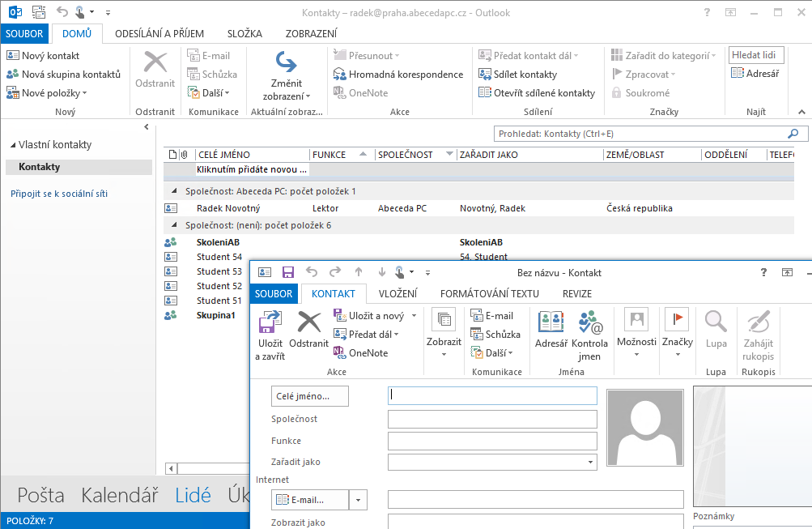The height and width of the screenshot is (529, 812).
Task: Click Sdílet kontakty button
Action: (518, 74)
